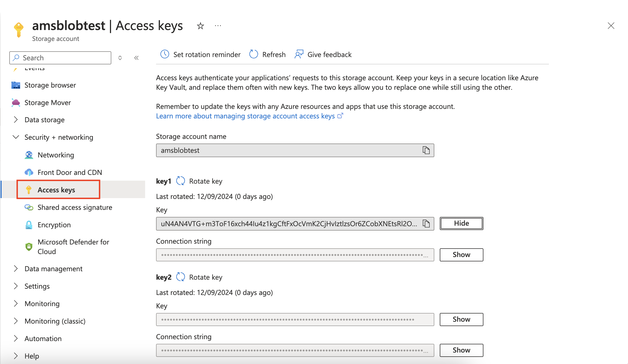
Task: Click the Give feedback person icon
Action: tap(299, 54)
